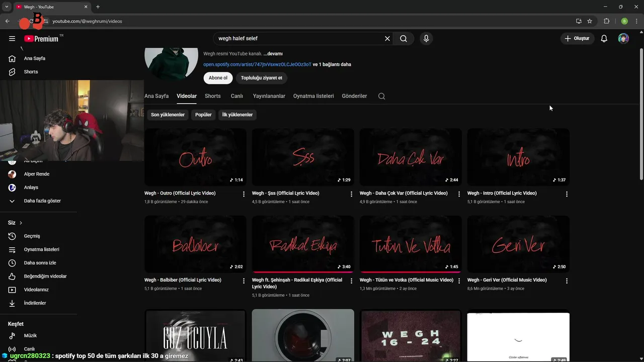The image size is (644, 362).
Task: Open browser extensions puzzle icon
Action: pos(606,21)
